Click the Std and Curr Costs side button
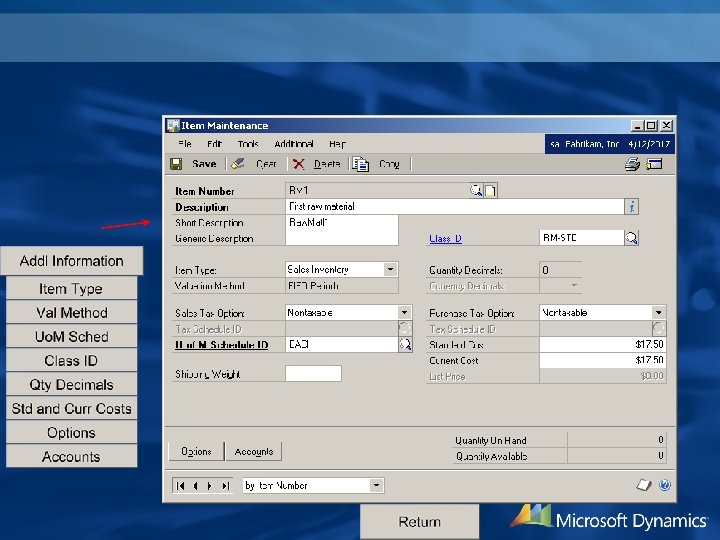Viewport: 720px width, 540px height. pos(71,408)
